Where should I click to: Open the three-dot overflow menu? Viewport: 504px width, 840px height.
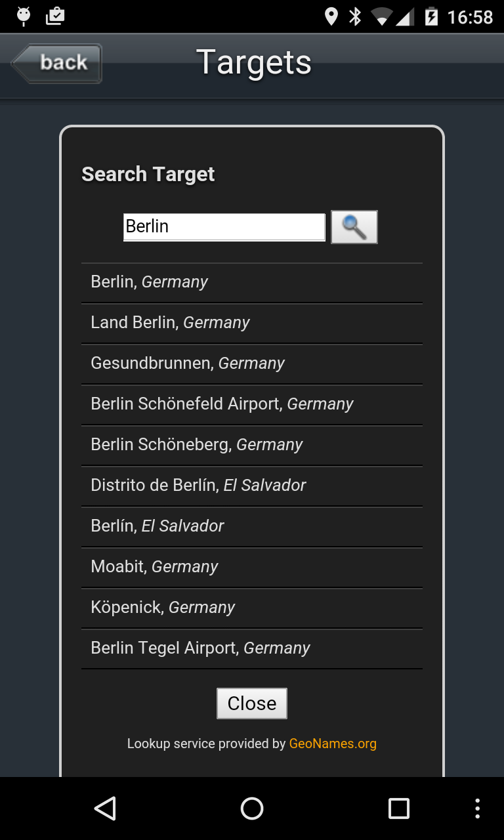(x=477, y=808)
